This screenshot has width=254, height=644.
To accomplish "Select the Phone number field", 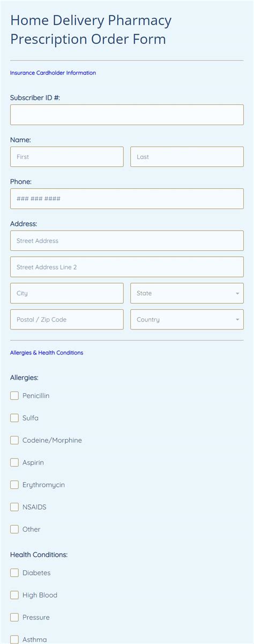I will tap(126, 198).
